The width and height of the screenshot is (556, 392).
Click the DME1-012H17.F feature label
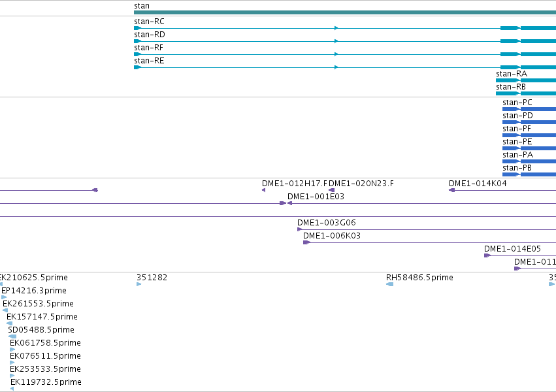pos(295,184)
